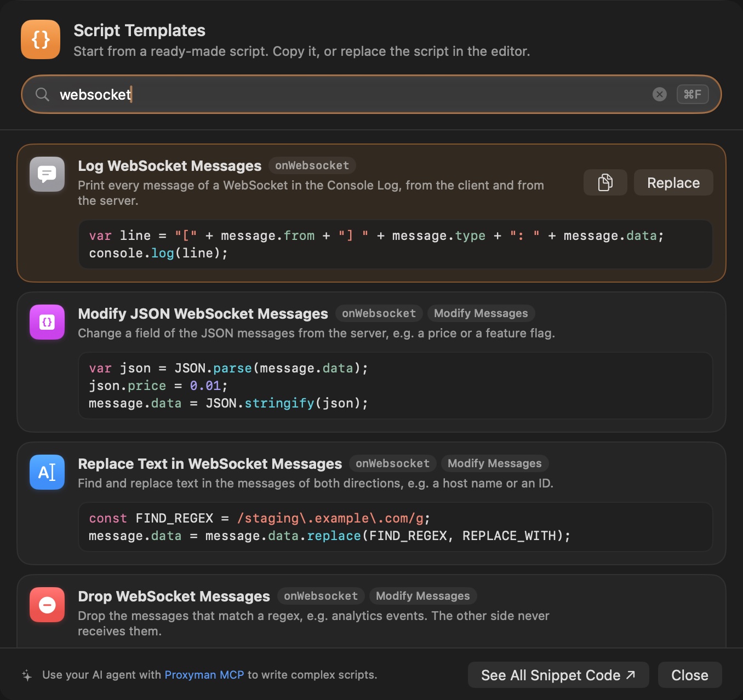
Task: Click the Script Templates heading
Action: coord(139,31)
